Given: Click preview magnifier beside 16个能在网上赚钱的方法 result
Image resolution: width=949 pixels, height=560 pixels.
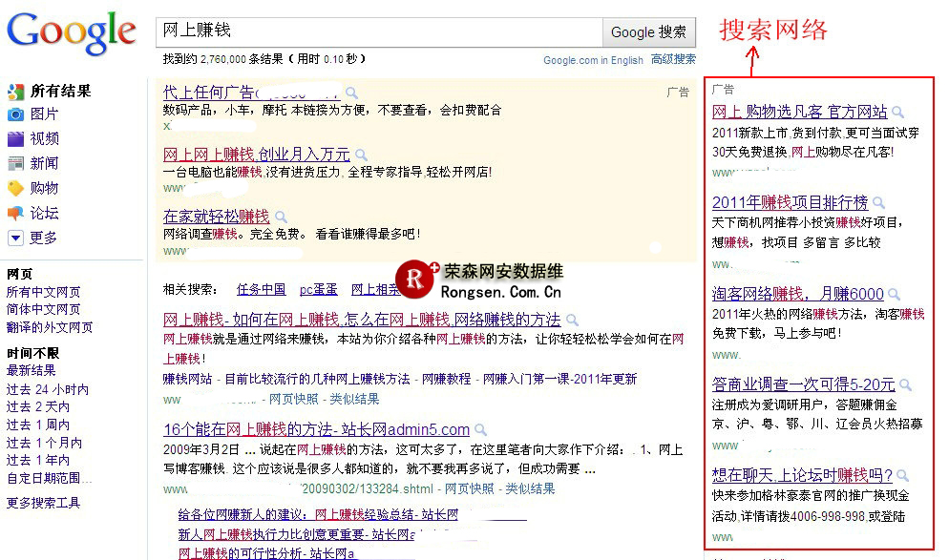Looking at the screenshot, I should [x=480, y=430].
